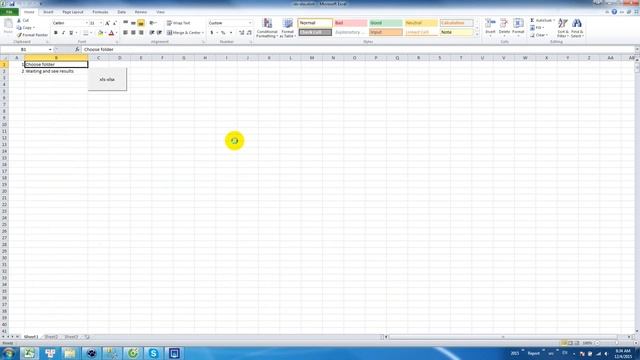Switch to the Formulas tab
640x360 pixels.
(x=100, y=12)
